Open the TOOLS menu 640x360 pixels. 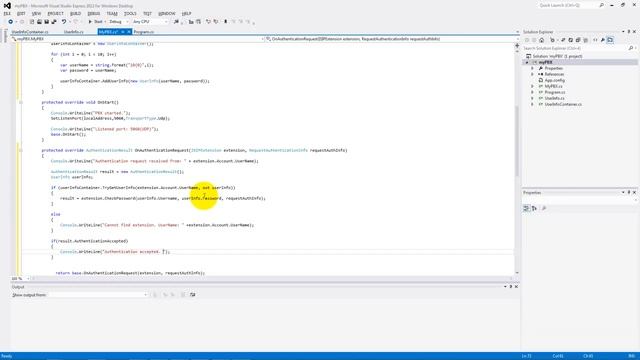pyautogui.click(x=130, y=13)
